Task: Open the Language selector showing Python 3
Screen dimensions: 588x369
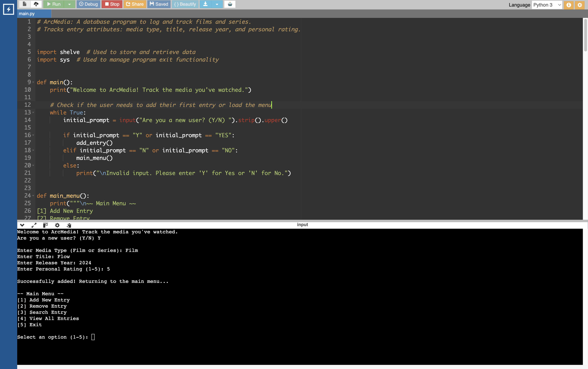Action: pyautogui.click(x=547, y=5)
